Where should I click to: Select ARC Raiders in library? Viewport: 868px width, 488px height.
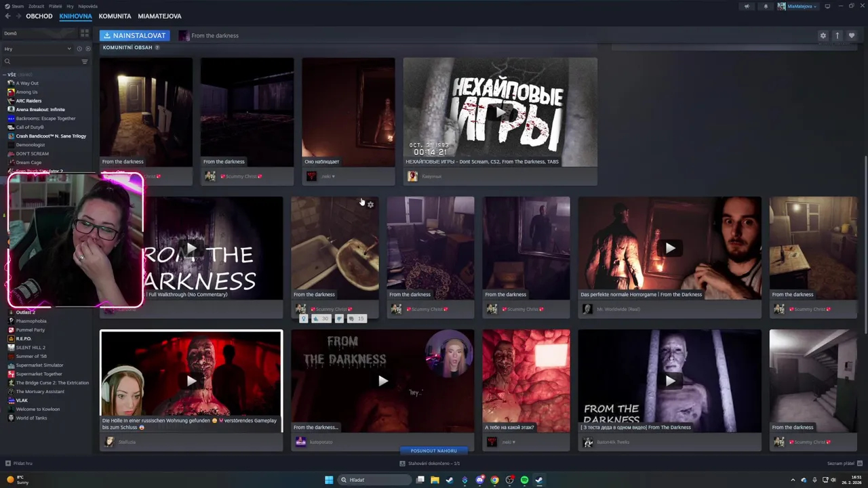point(28,101)
